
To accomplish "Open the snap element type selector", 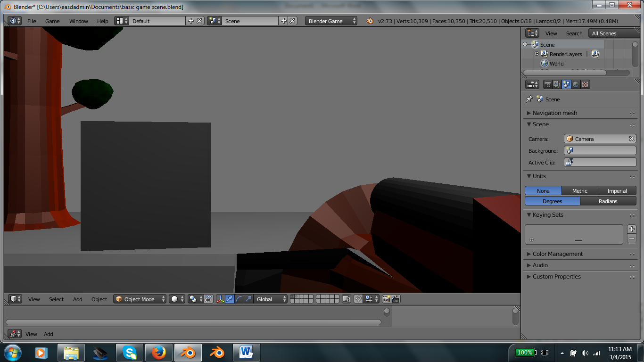I will (x=372, y=299).
